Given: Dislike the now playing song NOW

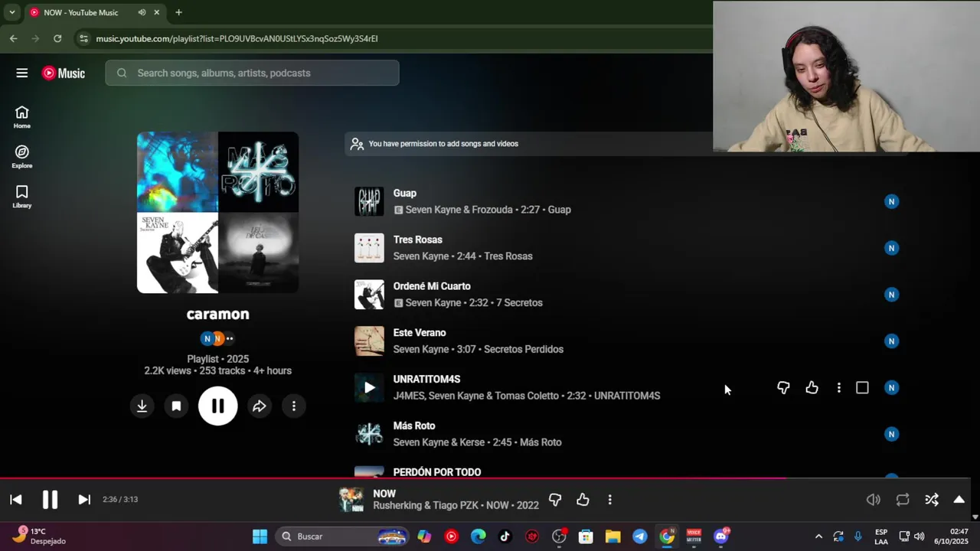Looking at the screenshot, I should click(555, 500).
